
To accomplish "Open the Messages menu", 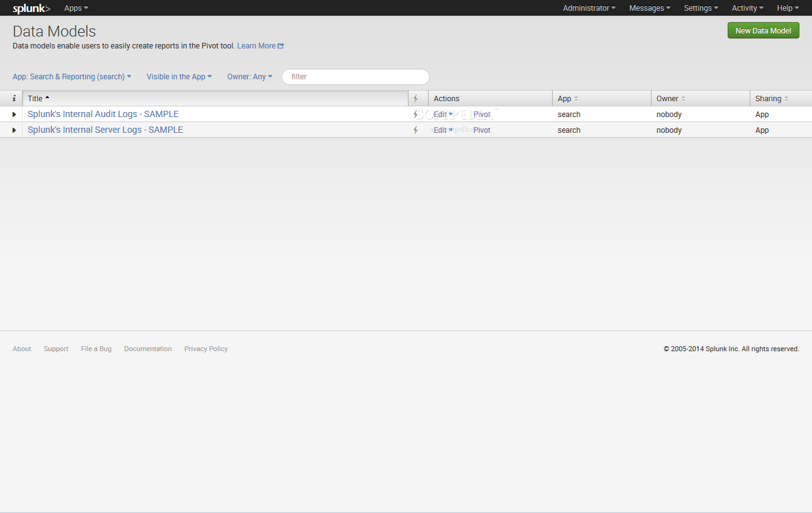I will (650, 8).
